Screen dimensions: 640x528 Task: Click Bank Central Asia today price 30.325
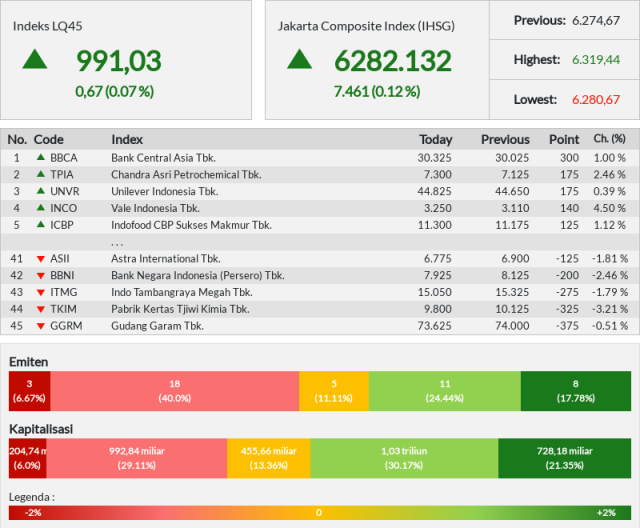[x=434, y=158]
